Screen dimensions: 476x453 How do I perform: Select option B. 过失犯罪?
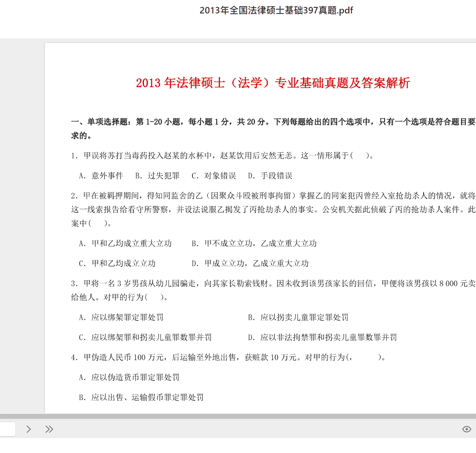click(157, 176)
